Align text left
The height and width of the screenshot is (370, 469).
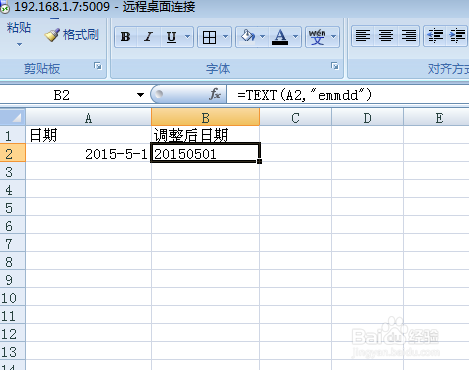(x=363, y=36)
